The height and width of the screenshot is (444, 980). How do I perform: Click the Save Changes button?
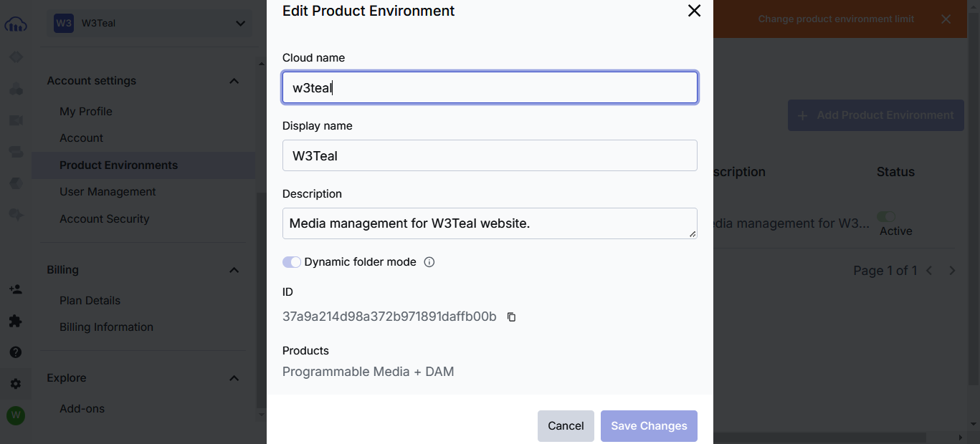[649, 426]
